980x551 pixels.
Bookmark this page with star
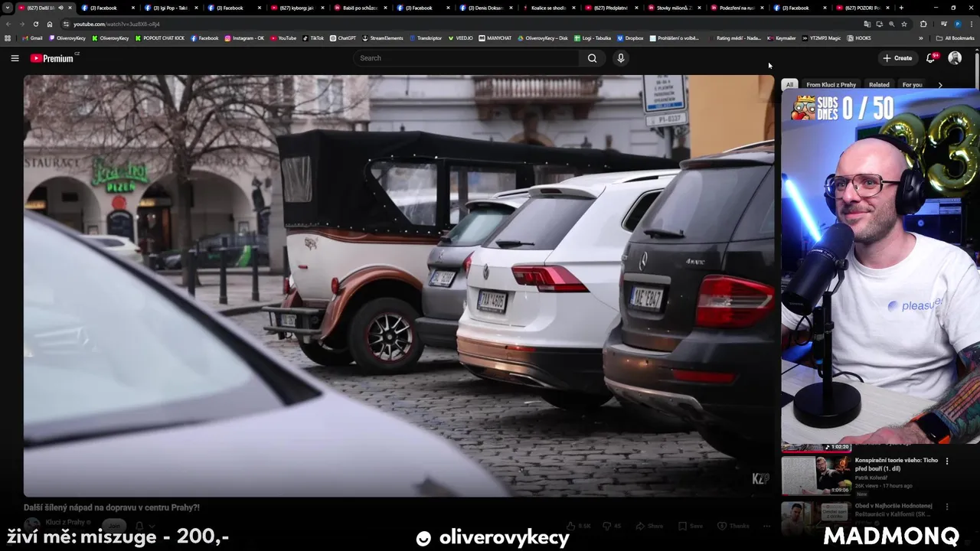(904, 24)
